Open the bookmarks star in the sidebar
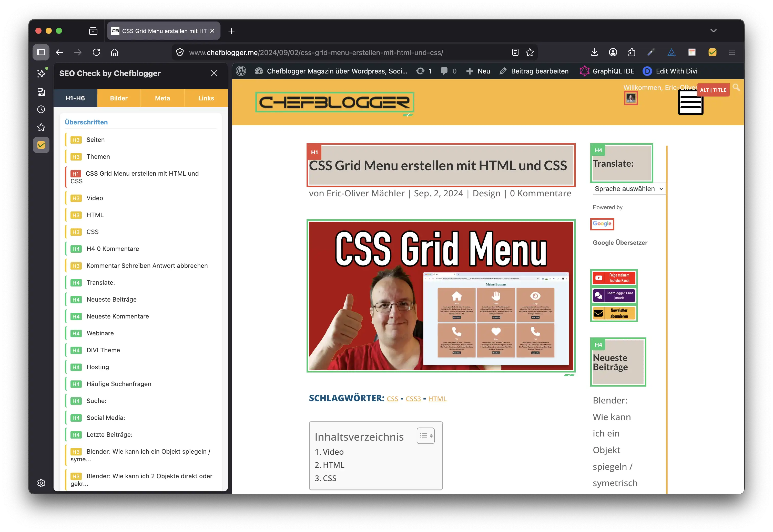This screenshot has width=773, height=532. 41,127
